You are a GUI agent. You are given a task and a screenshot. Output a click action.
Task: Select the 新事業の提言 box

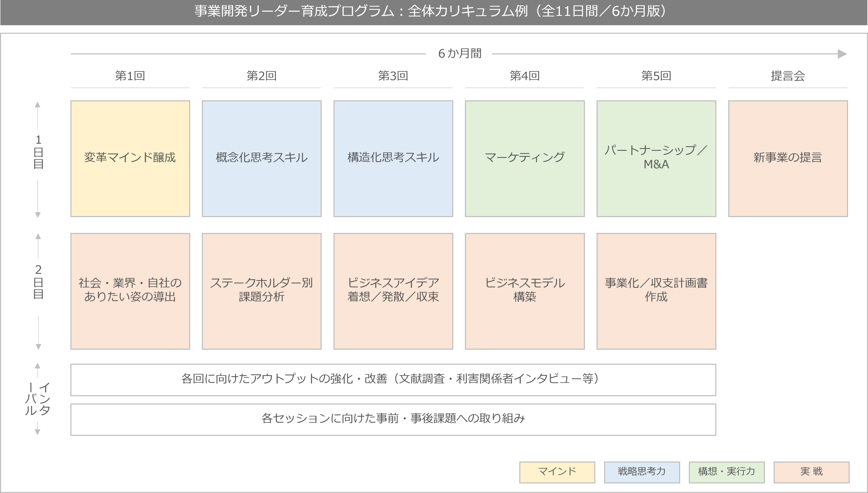pyautogui.click(x=787, y=158)
